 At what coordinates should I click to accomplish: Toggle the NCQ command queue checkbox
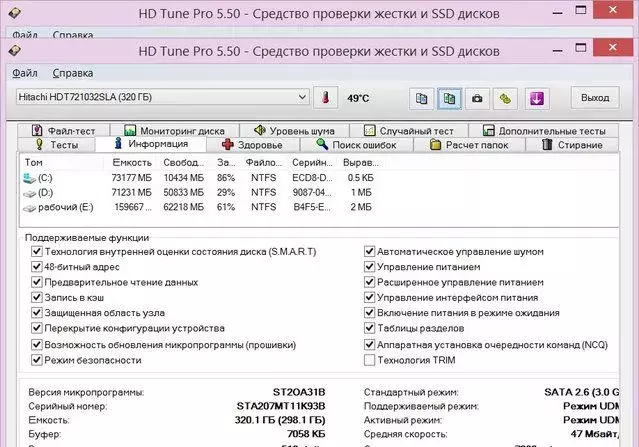coord(369,345)
